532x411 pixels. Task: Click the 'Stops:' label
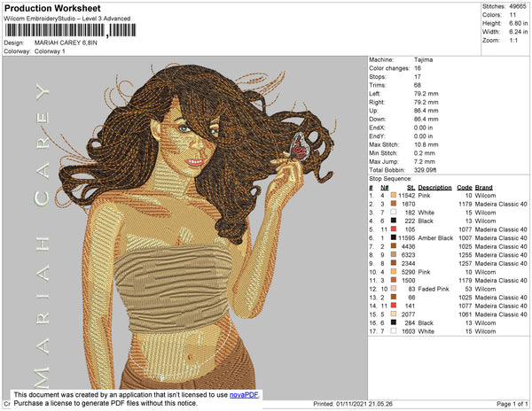378,76
